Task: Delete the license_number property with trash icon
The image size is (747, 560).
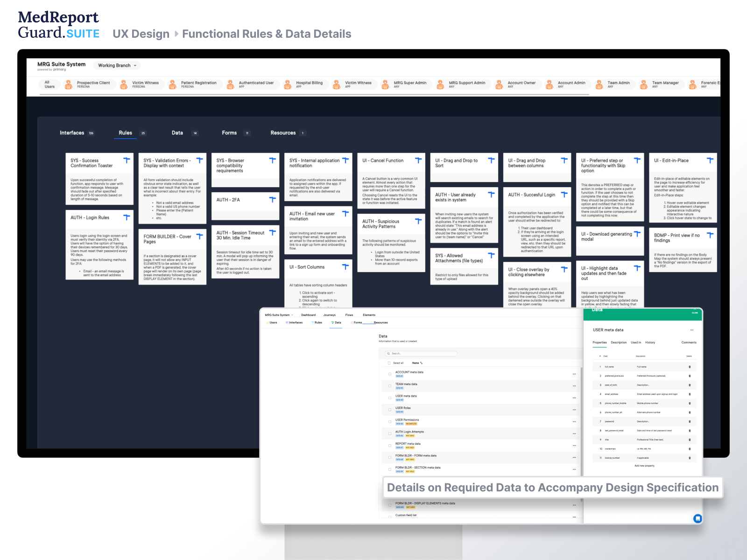Action: pyautogui.click(x=690, y=458)
